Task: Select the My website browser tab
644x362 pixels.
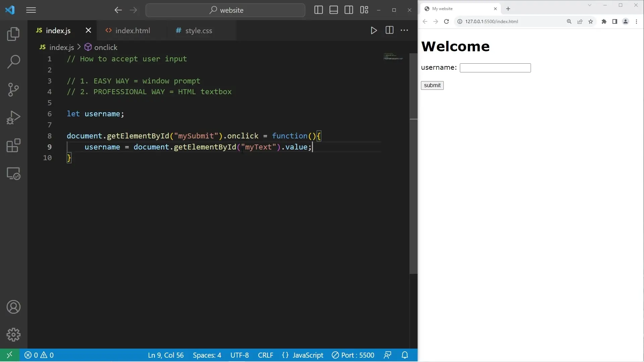Action: (461, 9)
